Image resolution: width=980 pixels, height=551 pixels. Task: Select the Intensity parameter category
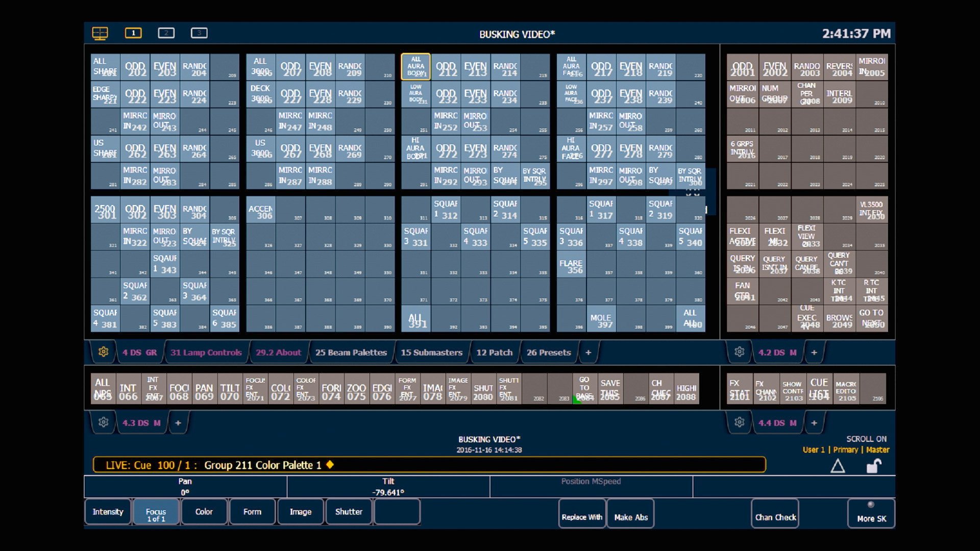(108, 512)
